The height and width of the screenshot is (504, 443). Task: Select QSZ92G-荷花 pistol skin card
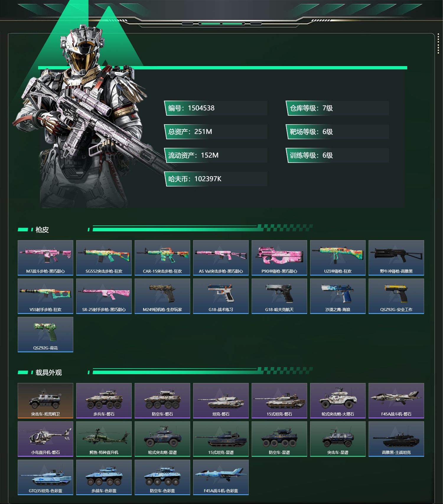point(45,335)
